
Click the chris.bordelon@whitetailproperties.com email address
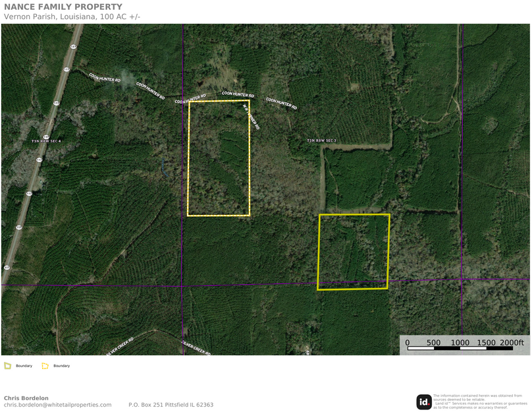(x=58, y=405)
